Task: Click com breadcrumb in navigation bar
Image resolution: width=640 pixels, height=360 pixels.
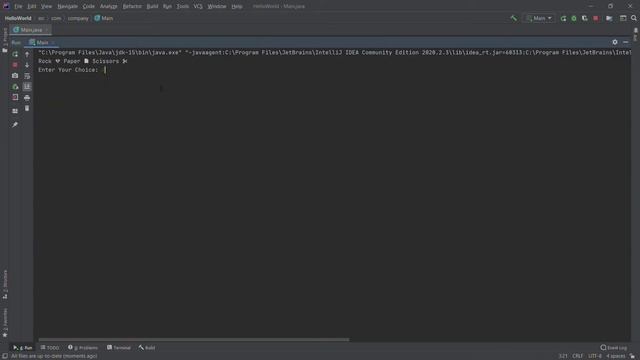Action: pos(56,18)
